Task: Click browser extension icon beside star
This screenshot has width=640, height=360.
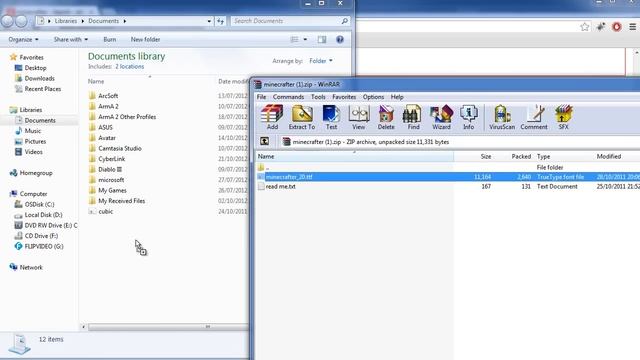Action: pos(600,27)
